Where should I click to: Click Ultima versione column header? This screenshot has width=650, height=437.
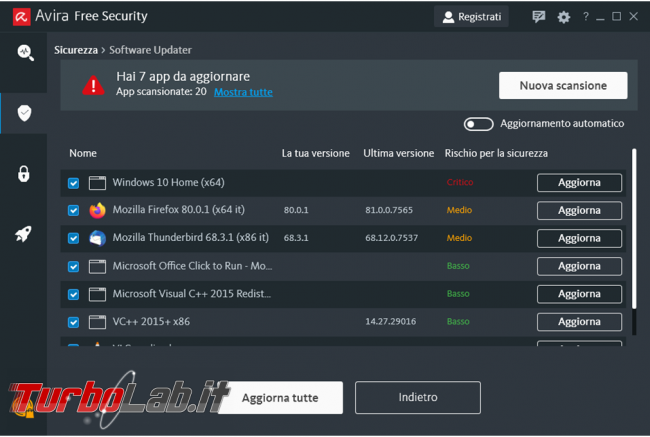coord(398,153)
